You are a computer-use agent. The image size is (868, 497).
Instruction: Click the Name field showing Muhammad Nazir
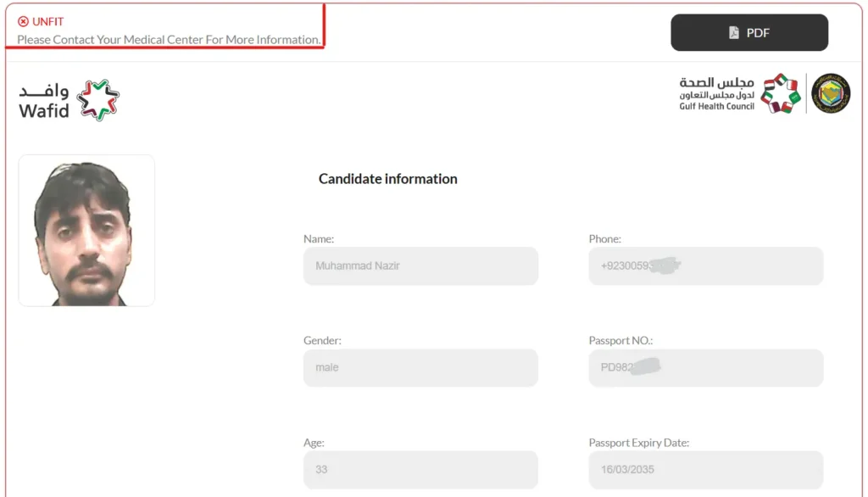coord(420,266)
